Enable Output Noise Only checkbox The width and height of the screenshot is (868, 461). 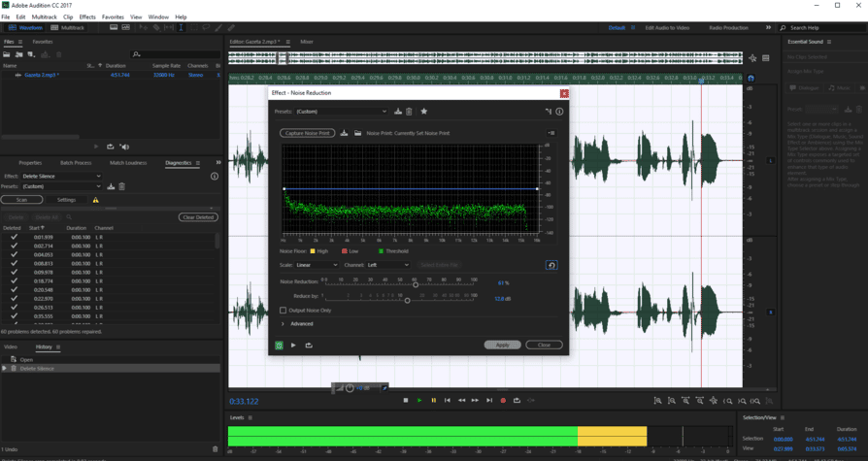pyautogui.click(x=284, y=311)
